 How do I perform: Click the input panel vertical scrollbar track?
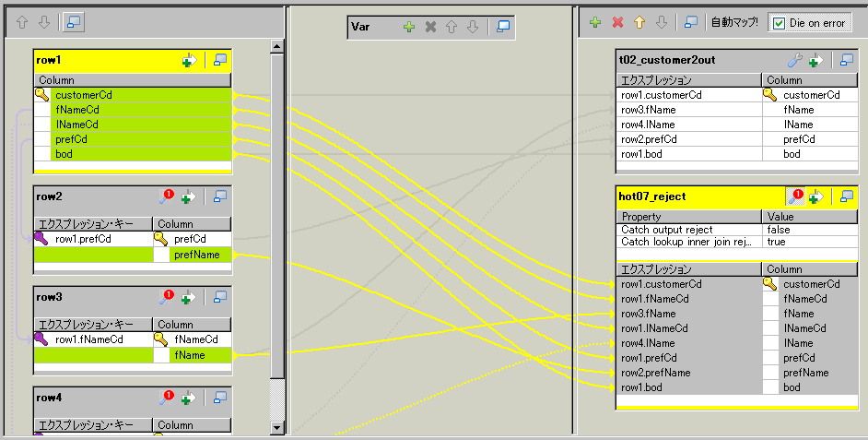point(277,399)
